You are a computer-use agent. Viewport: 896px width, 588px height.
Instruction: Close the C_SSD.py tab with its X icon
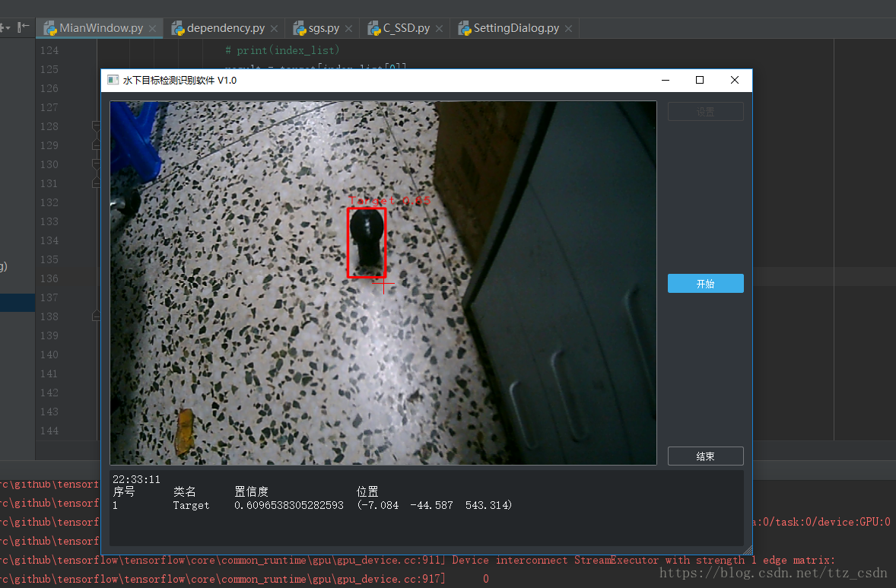pos(439,29)
